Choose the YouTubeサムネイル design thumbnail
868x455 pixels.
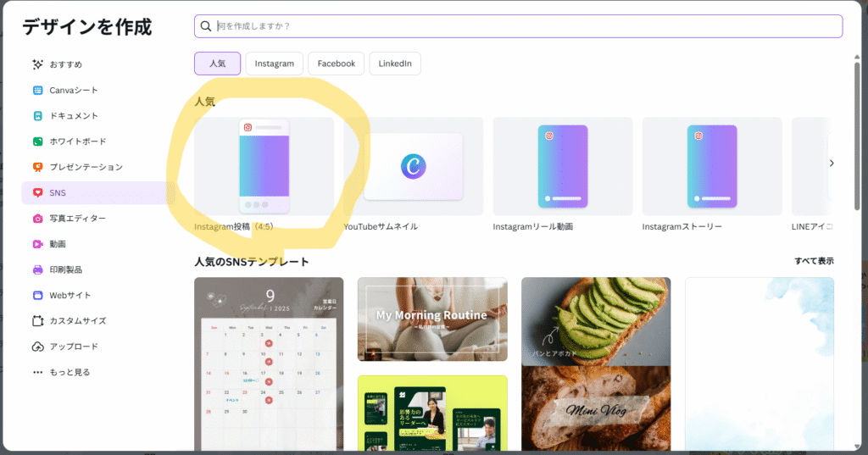pos(413,166)
